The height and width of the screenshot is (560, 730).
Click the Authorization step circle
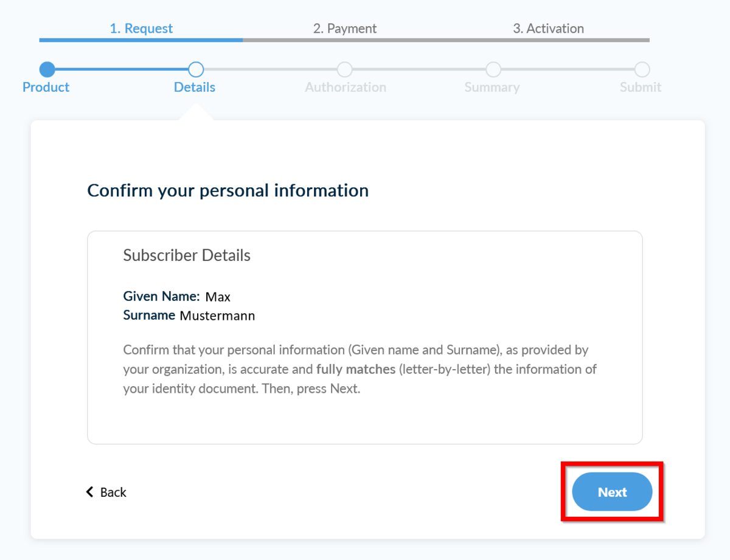pyautogui.click(x=344, y=69)
